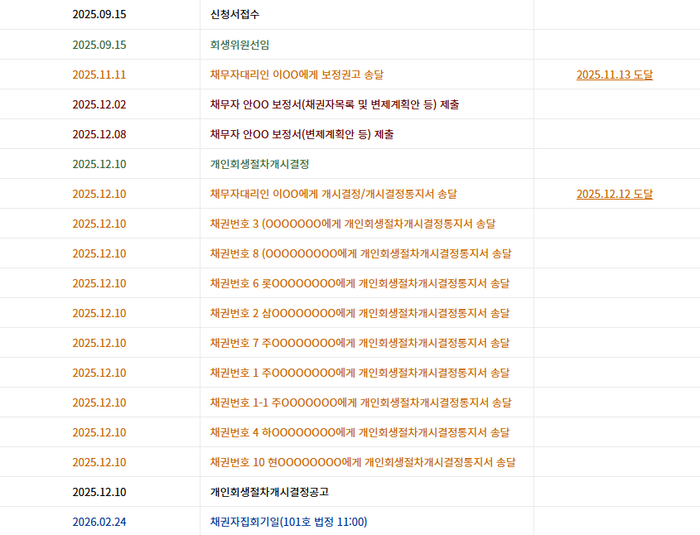Select 채권자집회기일(101호 법정 11:00) entry
The width and height of the screenshot is (700, 535).
click(x=288, y=522)
